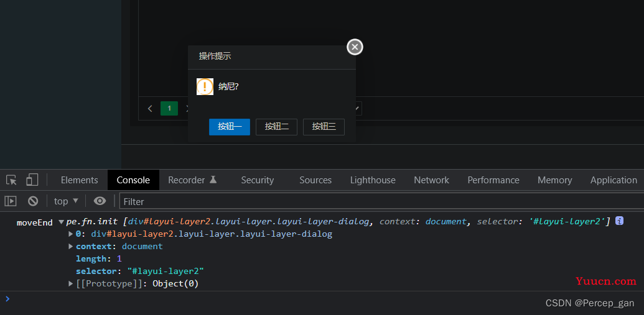The image size is (644, 315).
Task: Close the 操作提示 dialog with the X icon
Action: [355, 47]
